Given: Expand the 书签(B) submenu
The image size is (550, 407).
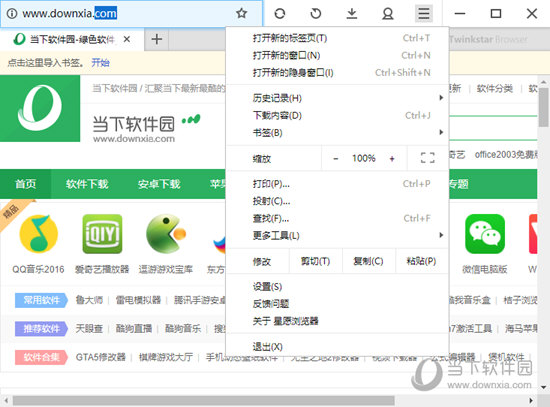Looking at the screenshot, I should click(x=337, y=132).
